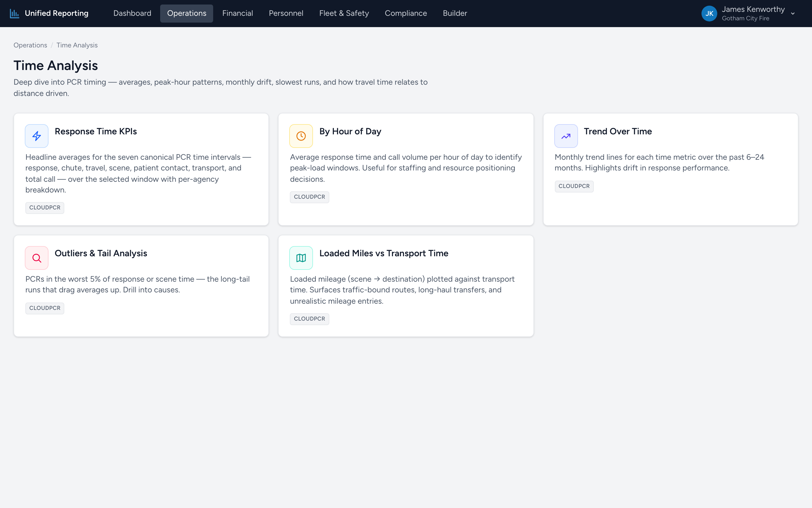Click description starting 'Monthly trend lines for each'
This screenshot has height=508, width=812.
point(659,163)
